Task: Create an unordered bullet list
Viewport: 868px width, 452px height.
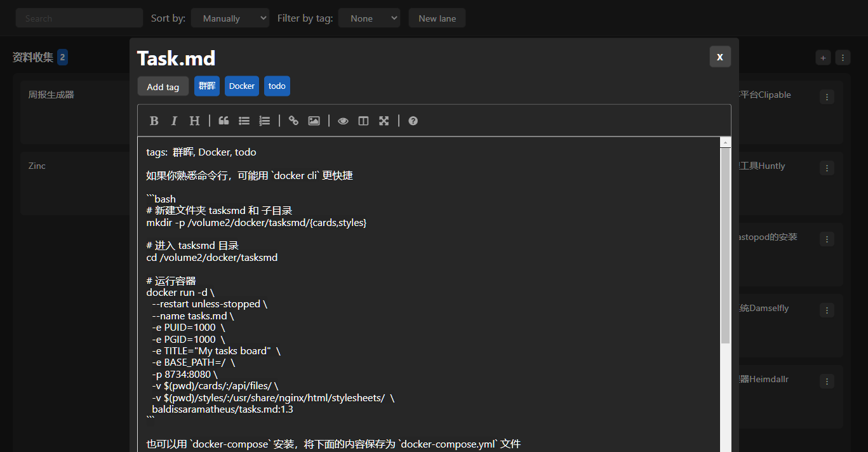Action: pyautogui.click(x=244, y=121)
